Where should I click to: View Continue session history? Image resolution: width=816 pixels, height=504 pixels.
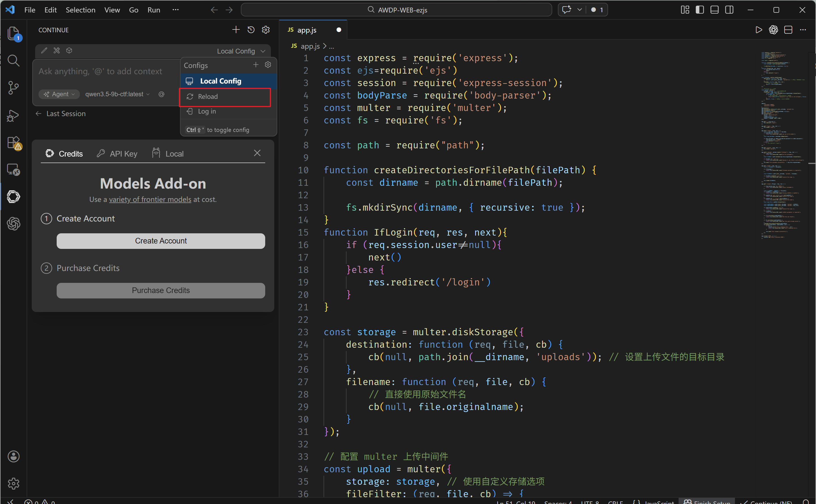point(251,30)
